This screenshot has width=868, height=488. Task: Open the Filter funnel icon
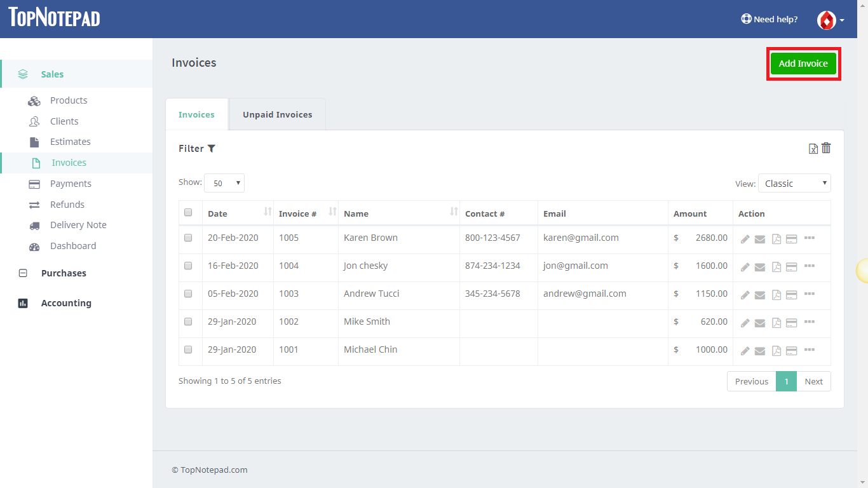[x=212, y=149]
